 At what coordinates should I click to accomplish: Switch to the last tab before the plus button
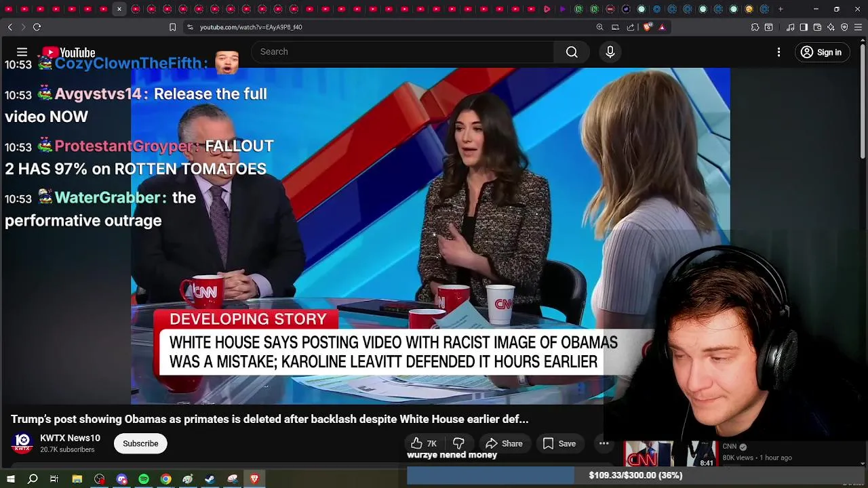point(765,9)
